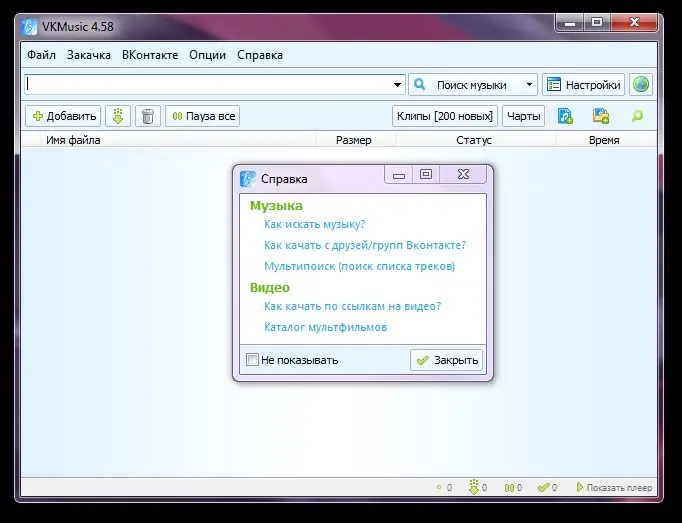Open the Опции menu

207,55
